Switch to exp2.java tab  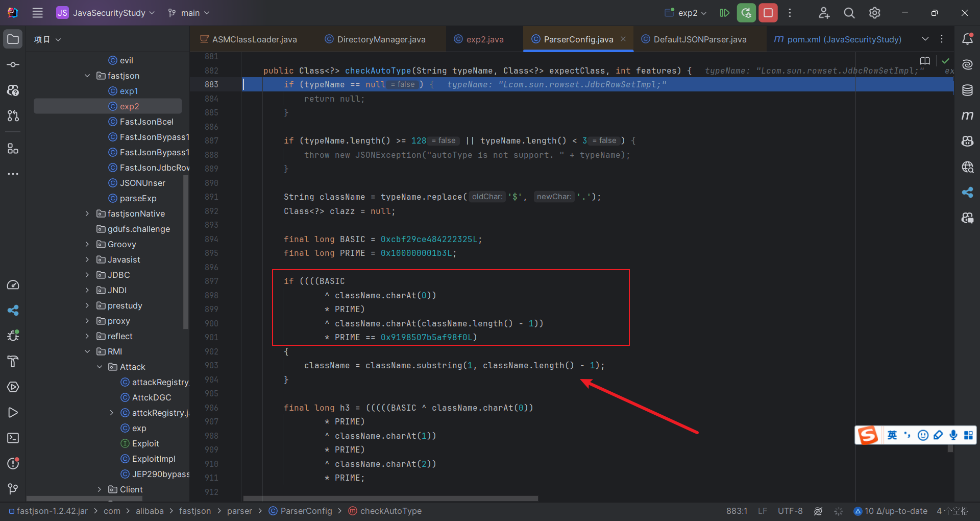click(x=479, y=39)
